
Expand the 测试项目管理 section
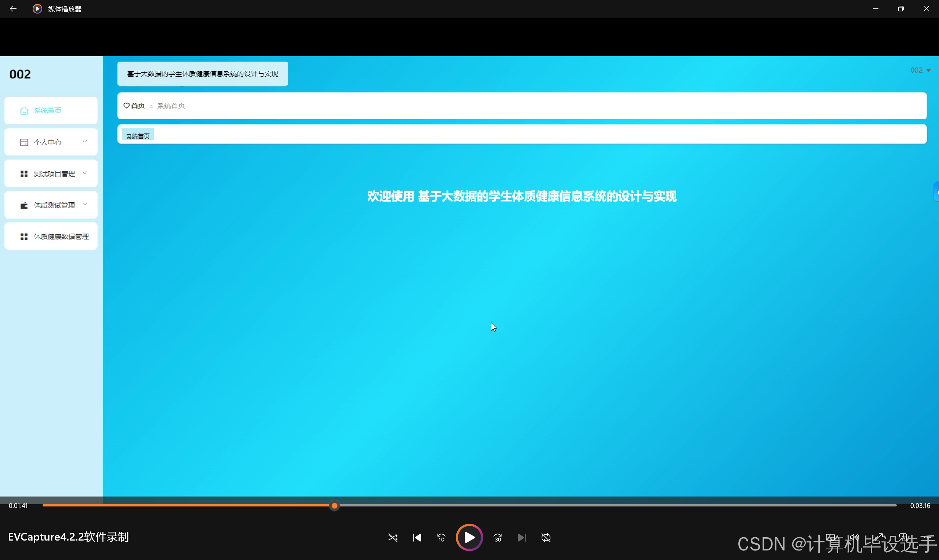tap(51, 173)
